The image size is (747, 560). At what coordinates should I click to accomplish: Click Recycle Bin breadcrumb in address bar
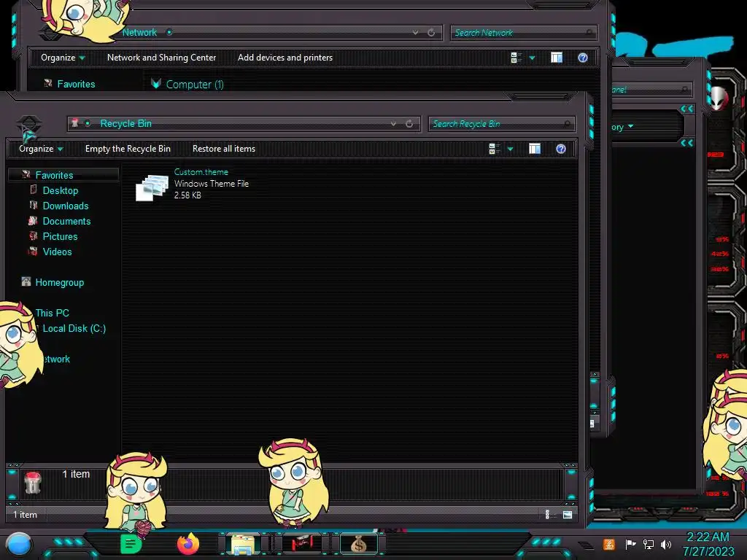coord(125,123)
